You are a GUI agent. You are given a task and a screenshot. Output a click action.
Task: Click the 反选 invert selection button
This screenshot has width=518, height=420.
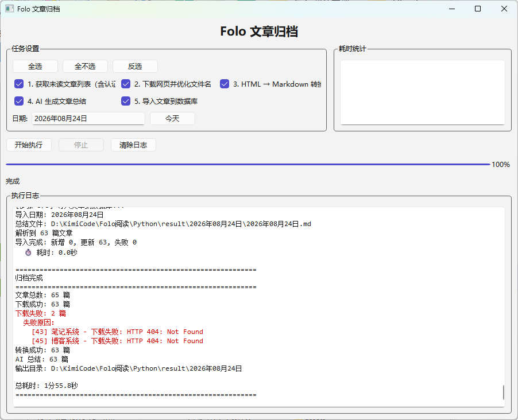[x=135, y=67]
